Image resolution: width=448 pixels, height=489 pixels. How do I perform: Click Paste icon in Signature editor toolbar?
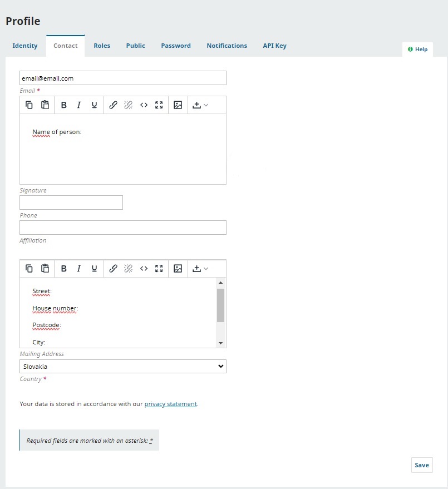(45, 105)
